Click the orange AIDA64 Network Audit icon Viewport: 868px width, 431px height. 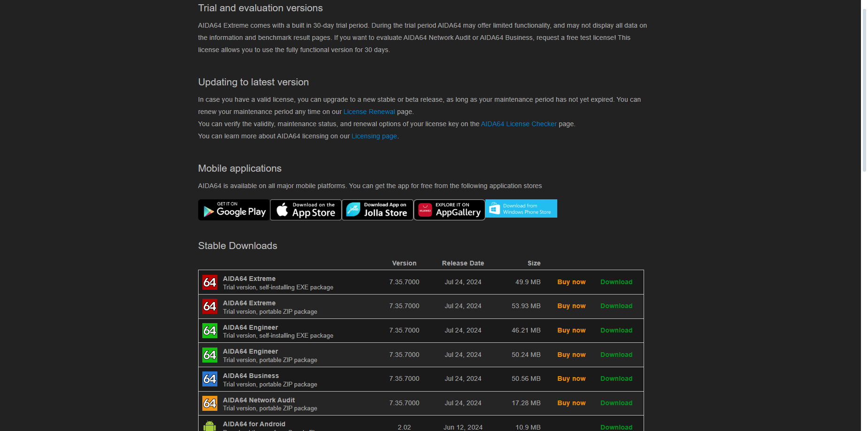click(210, 403)
